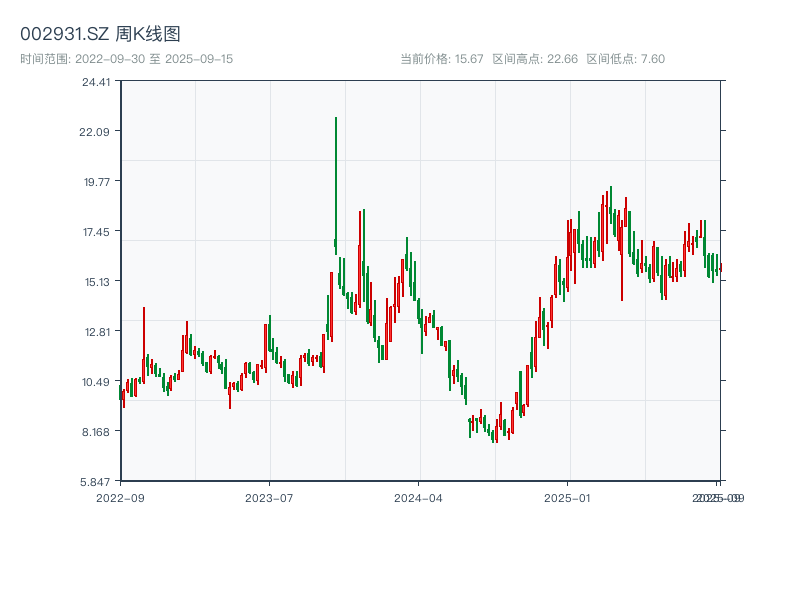Image resolution: width=800 pixels, height=600 pixels.
Task: Click the lowest candlestick near the 7.60 bottom
Action: (x=495, y=435)
